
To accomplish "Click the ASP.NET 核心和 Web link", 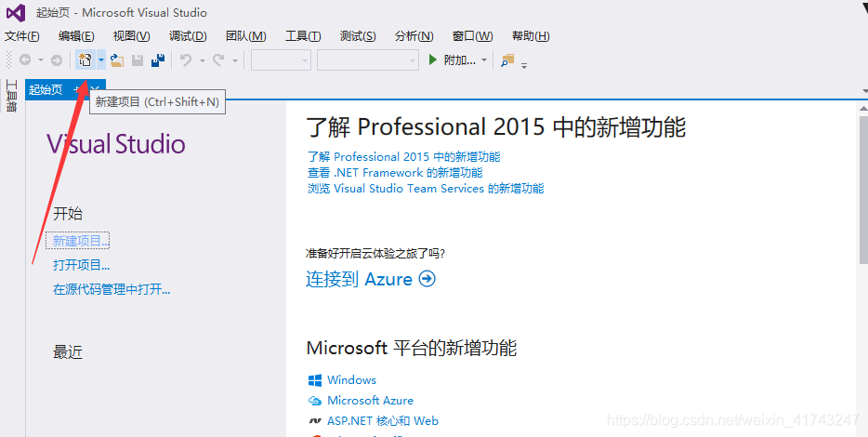I will (x=383, y=421).
